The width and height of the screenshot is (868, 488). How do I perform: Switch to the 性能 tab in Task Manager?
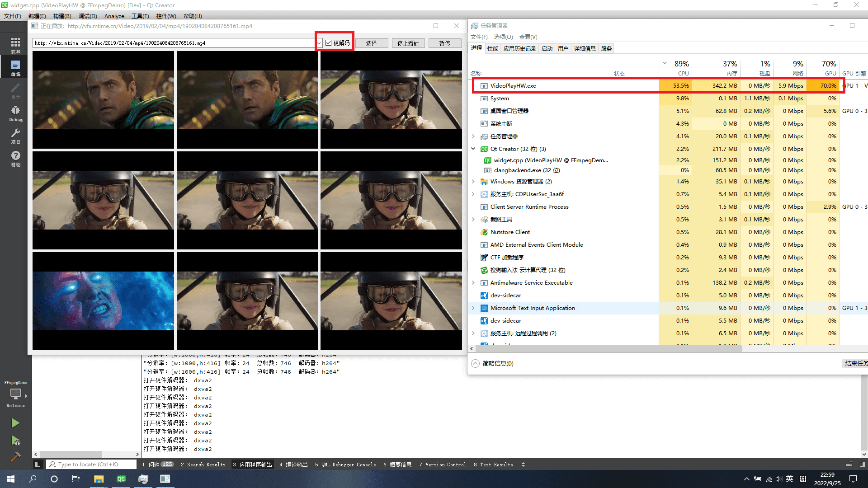tap(493, 49)
